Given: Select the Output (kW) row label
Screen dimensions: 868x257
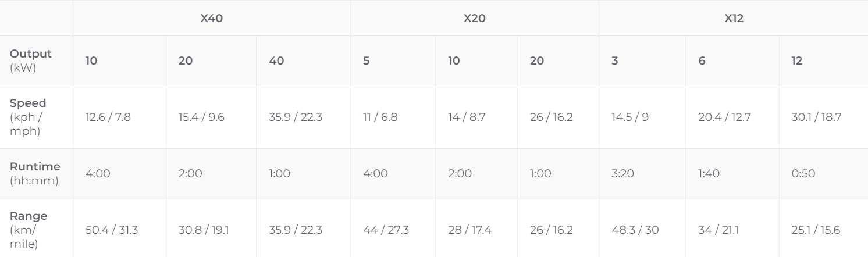Looking at the screenshot, I should (31, 60).
